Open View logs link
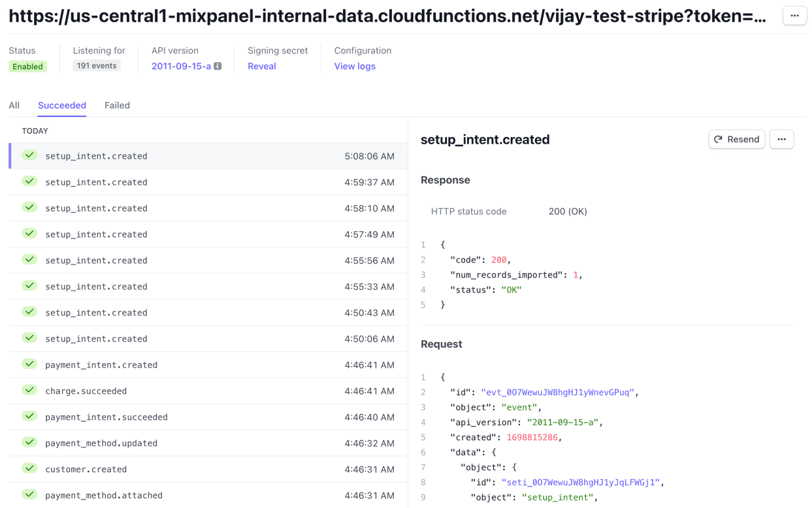This screenshot has height=508, width=812. (355, 66)
